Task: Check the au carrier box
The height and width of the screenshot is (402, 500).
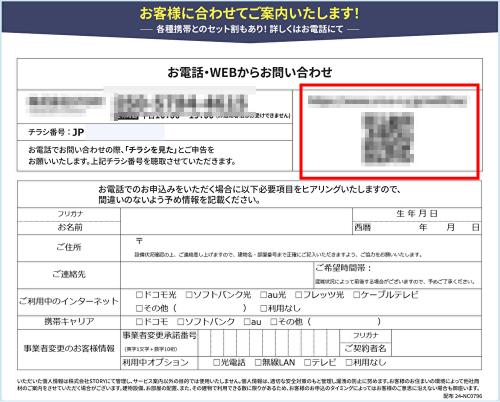Action: click(247, 322)
